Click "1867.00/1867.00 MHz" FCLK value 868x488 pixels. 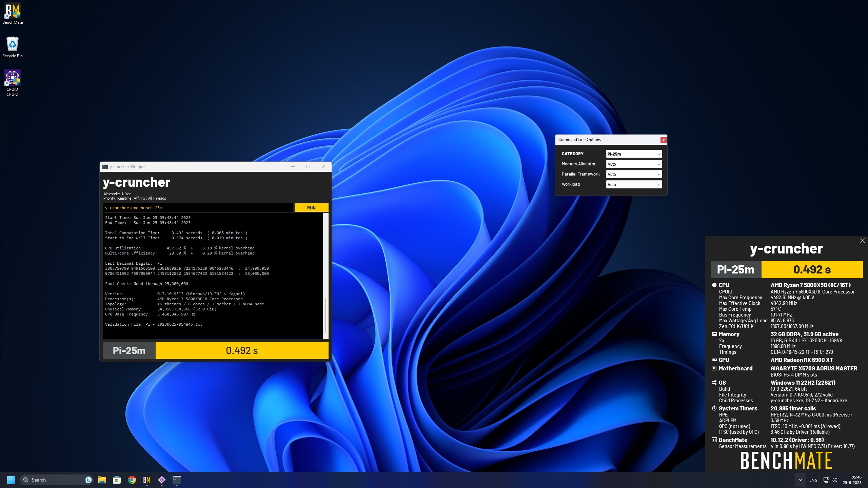point(792,326)
